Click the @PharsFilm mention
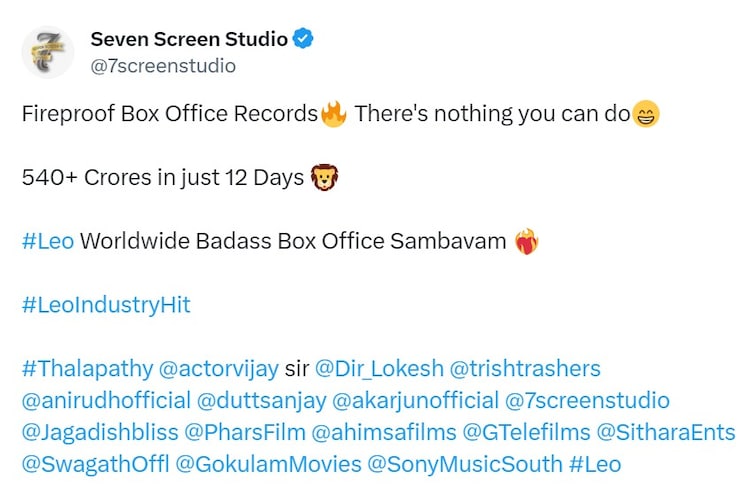Image resolution: width=750 pixels, height=495 pixels. pyautogui.click(x=246, y=432)
